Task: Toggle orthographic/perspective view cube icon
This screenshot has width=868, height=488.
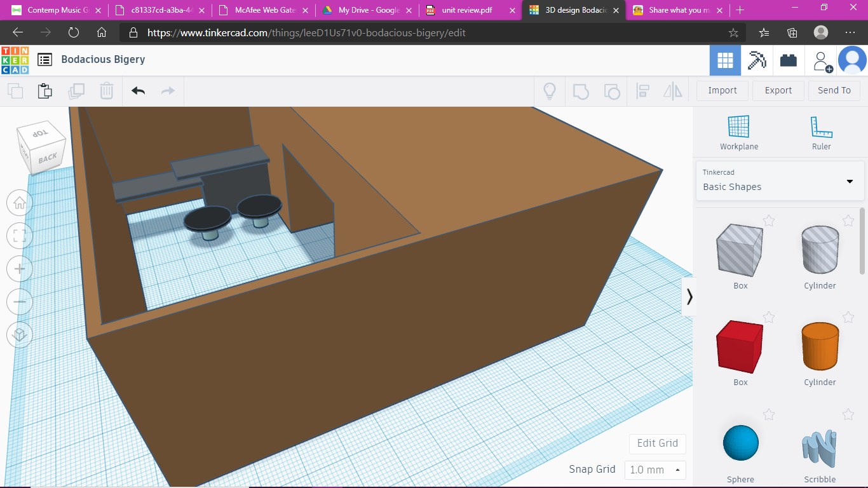Action: tap(20, 335)
